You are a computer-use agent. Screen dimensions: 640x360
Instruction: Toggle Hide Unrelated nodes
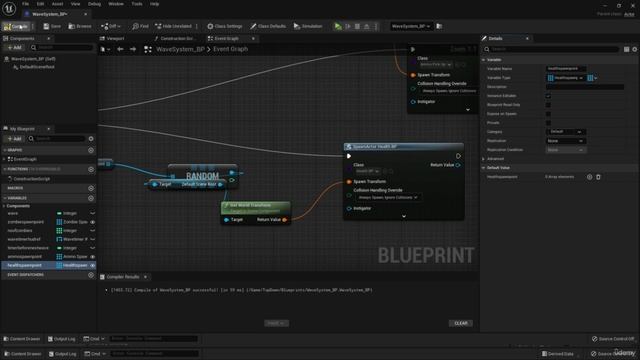point(173,27)
